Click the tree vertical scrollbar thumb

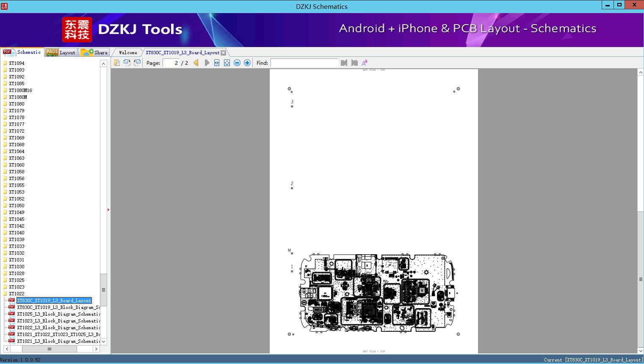click(x=103, y=290)
